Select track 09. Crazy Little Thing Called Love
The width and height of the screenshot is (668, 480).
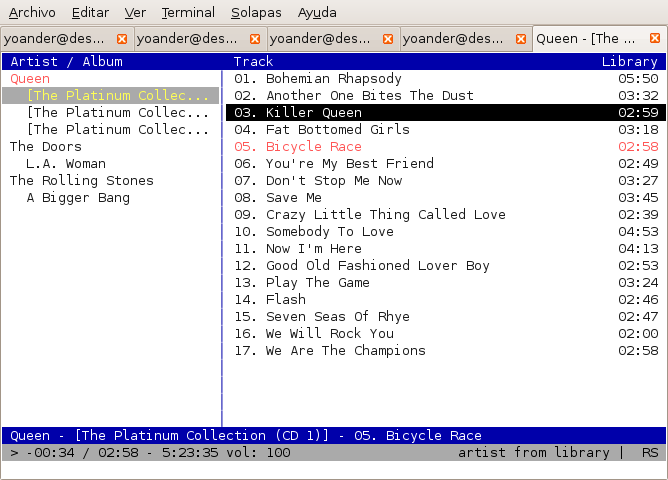click(x=446, y=215)
